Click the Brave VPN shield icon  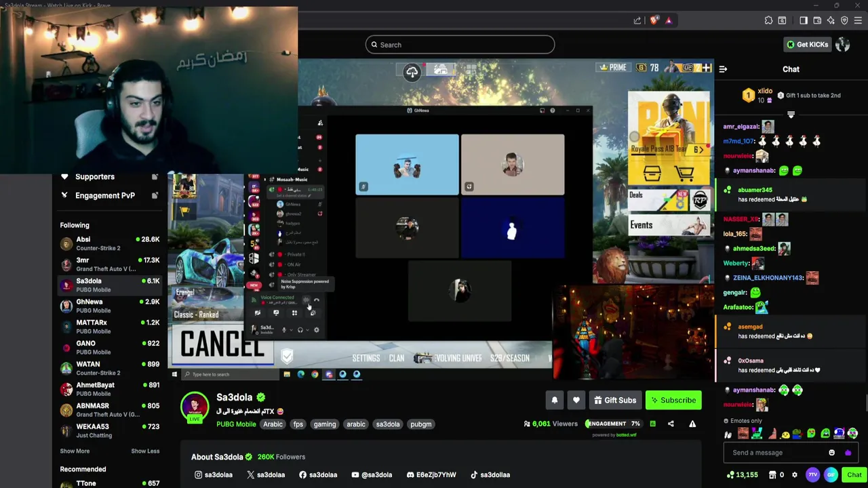(844, 21)
